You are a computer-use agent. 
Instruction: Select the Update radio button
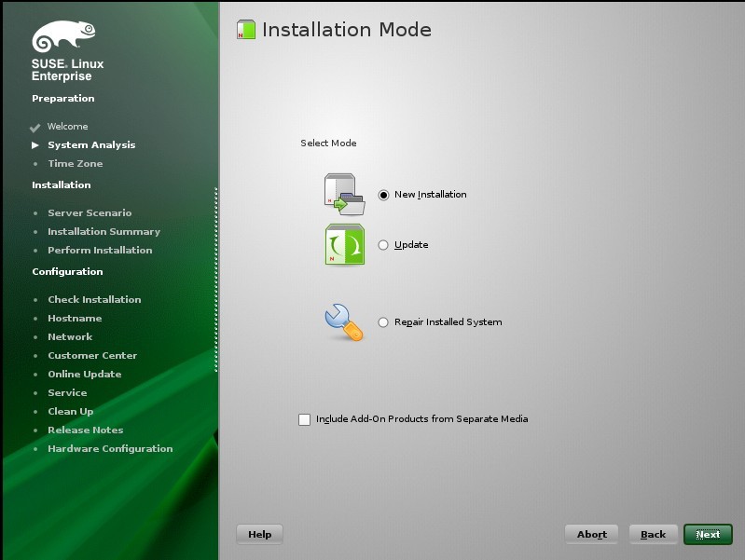(383, 245)
